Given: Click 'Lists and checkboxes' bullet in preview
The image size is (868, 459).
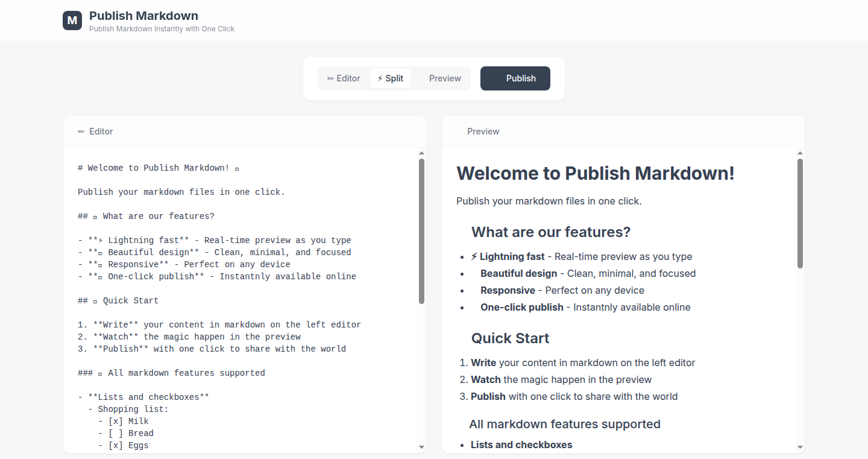Looking at the screenshot, I should click(521, 445).
